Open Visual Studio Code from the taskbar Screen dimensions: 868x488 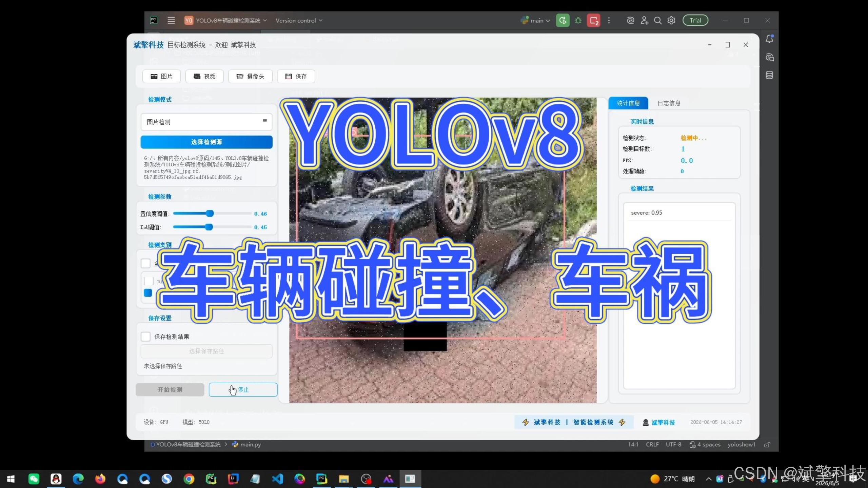[277, 479]
